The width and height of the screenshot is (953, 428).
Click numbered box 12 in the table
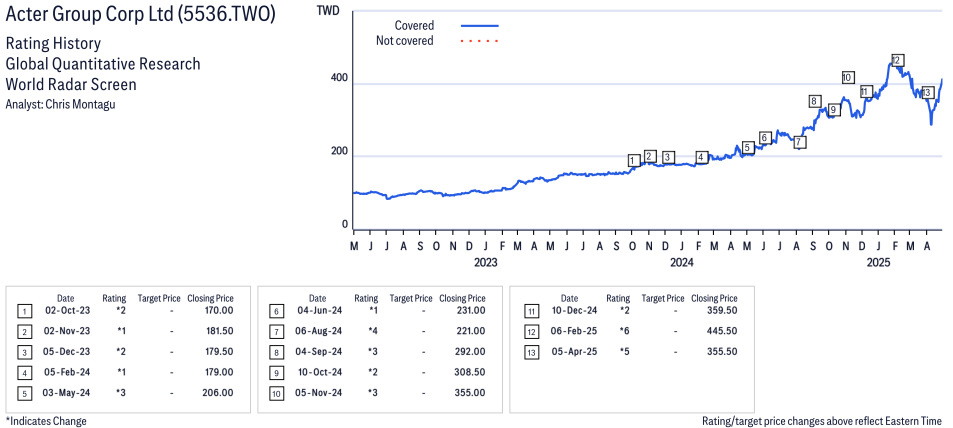click(531, 333)
